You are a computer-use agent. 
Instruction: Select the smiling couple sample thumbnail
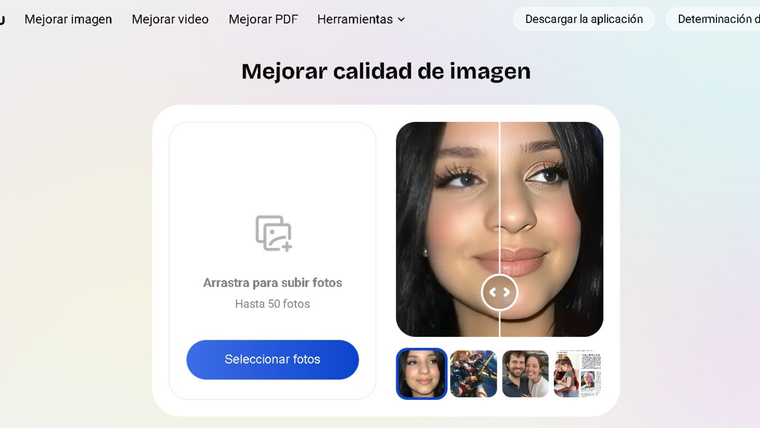(525, 374)
